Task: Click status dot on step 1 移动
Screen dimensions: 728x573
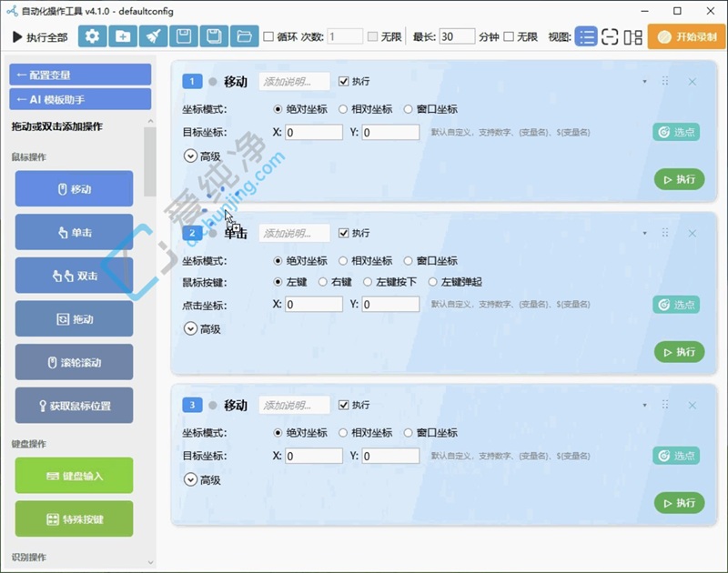Action: tap(213, 82)
